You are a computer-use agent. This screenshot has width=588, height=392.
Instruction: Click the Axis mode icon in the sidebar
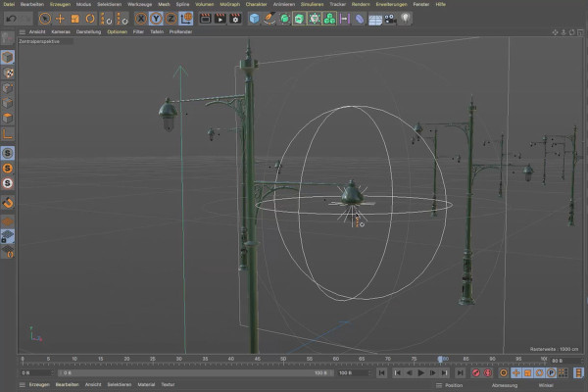[8, 133]
